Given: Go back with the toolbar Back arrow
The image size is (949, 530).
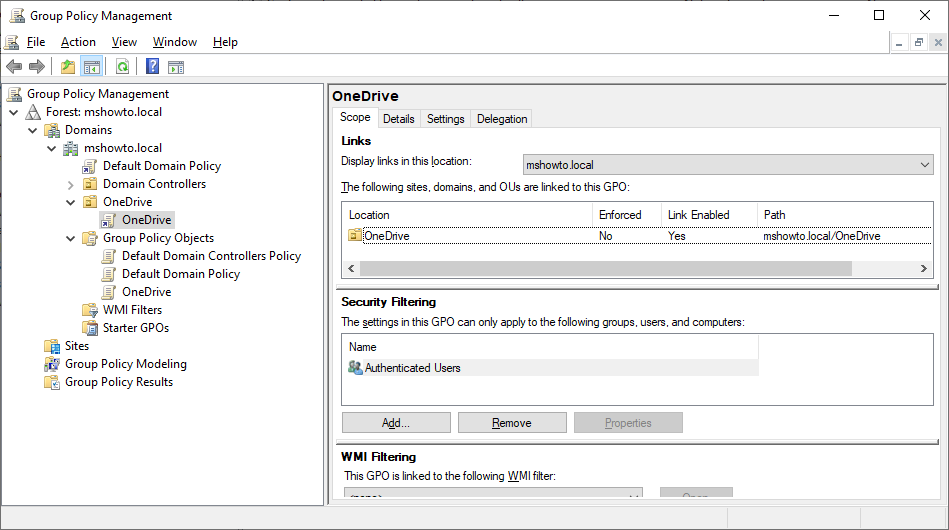Looking at the screenshot, I should point(14,67).
